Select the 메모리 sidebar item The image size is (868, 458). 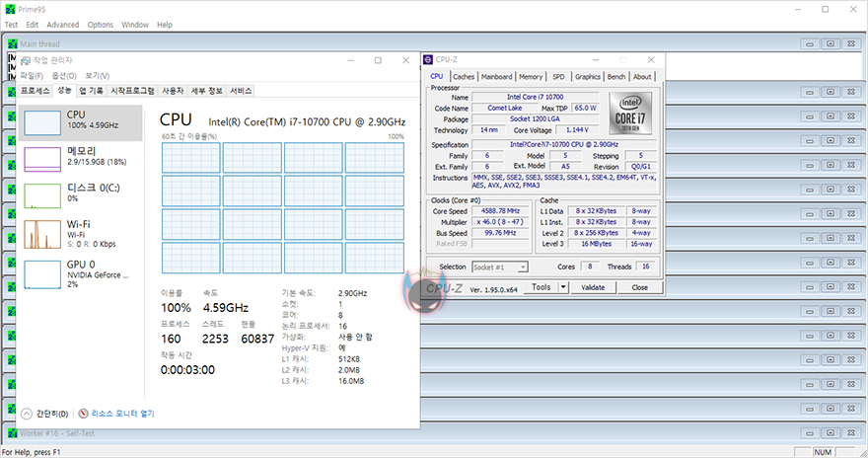tap(81, 159)
